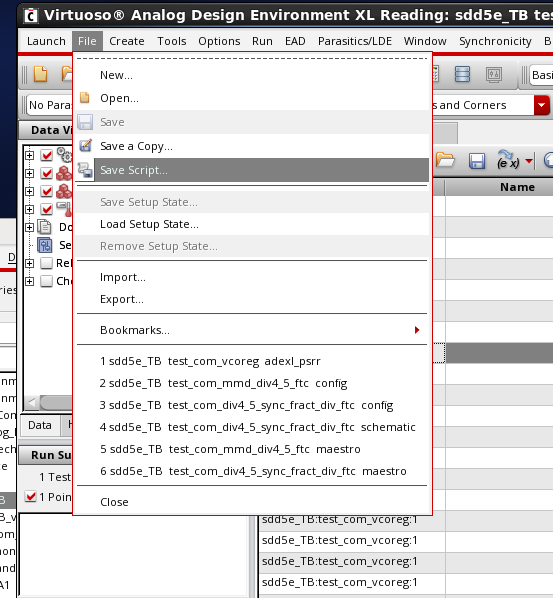
Task: Toggle the 1 Point checkbox in Run Summary
Action: (31, 497)
